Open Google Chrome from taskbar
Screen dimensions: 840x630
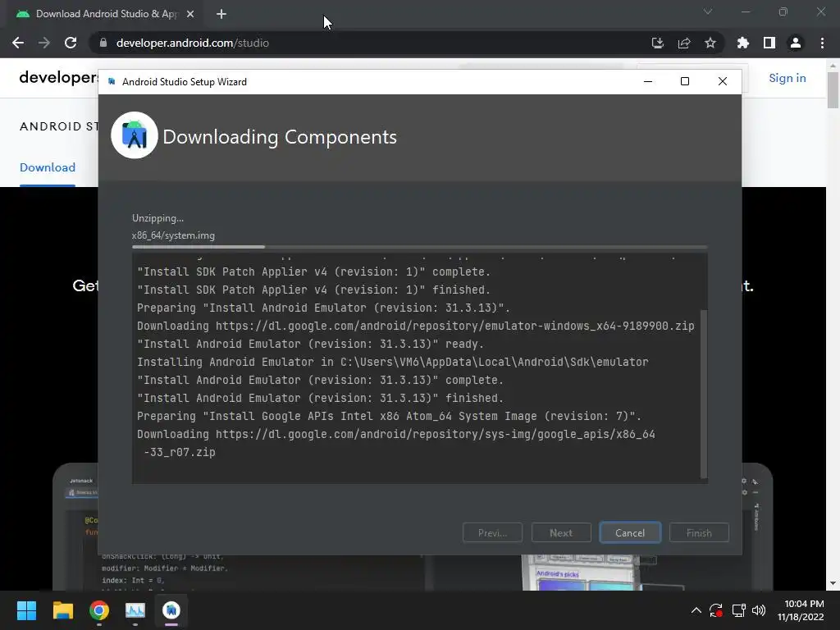[99, 610]
